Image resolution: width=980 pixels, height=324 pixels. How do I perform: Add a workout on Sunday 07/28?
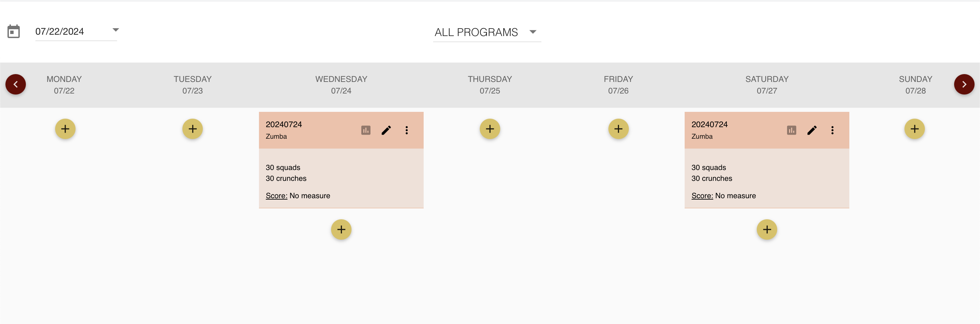tap(915, 129)
